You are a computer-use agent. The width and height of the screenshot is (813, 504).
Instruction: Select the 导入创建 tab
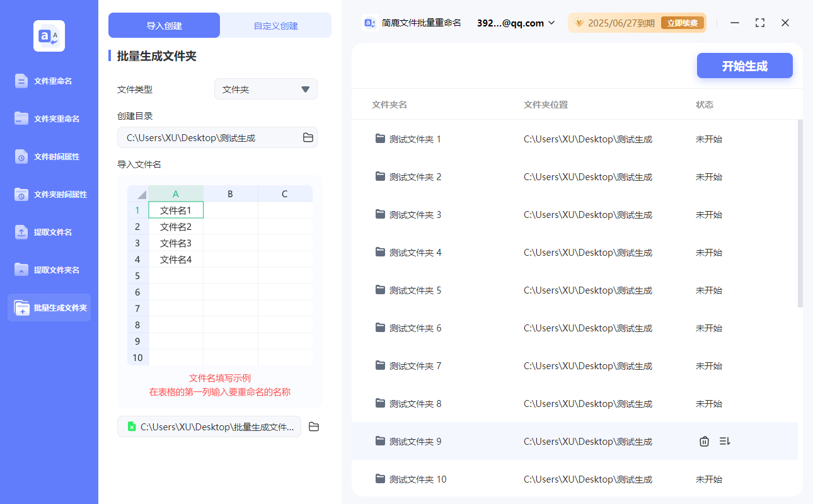point(164,25)
